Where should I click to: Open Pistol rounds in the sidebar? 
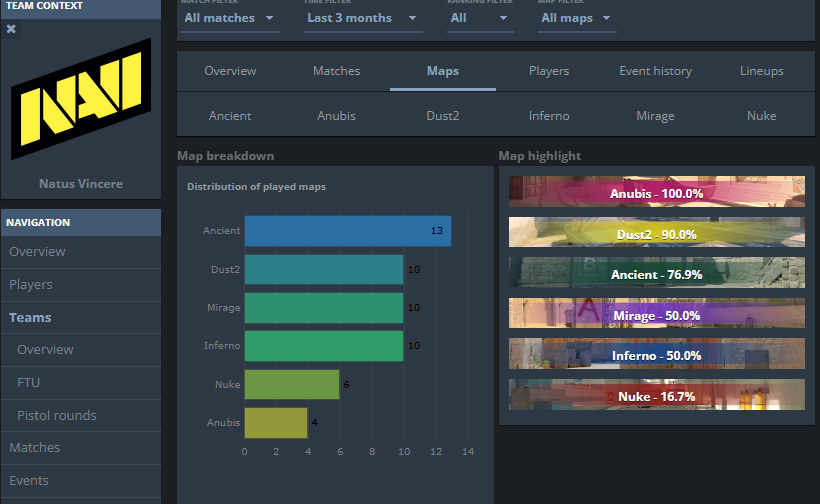tap(57, 415)
